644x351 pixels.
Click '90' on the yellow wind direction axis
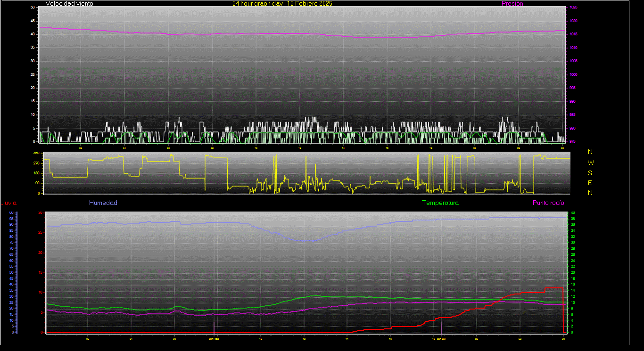[37, 183]
